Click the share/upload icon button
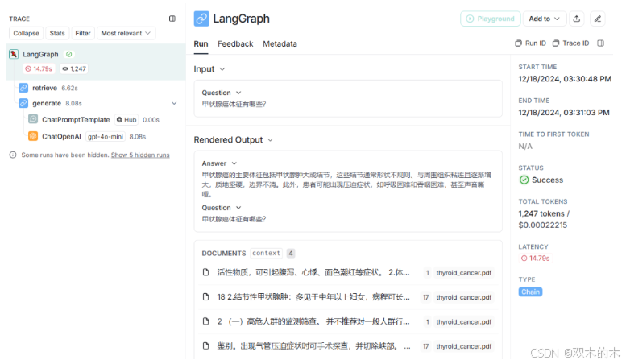 [x=577, y=19]
